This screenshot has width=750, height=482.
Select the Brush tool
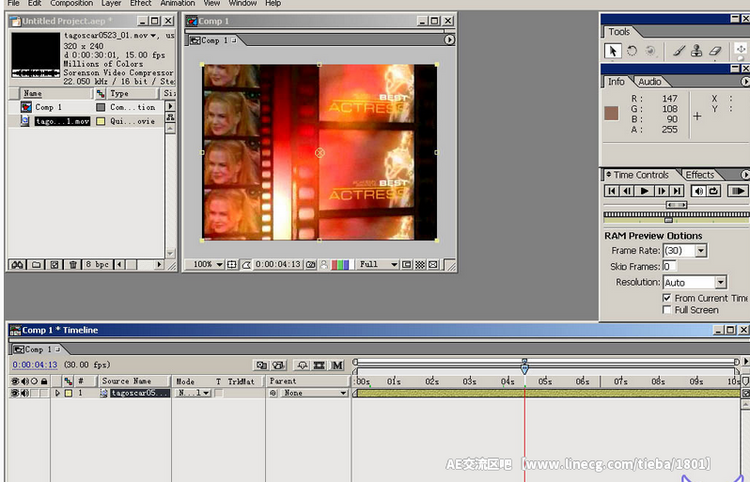tap(679, 51)
